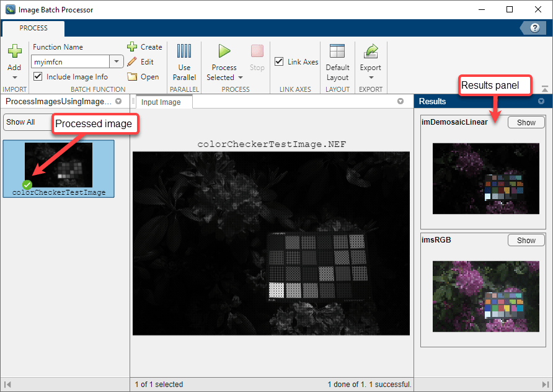
Task: Switch to the PROCESS ribbon tab
Action: tap(33, 28)
